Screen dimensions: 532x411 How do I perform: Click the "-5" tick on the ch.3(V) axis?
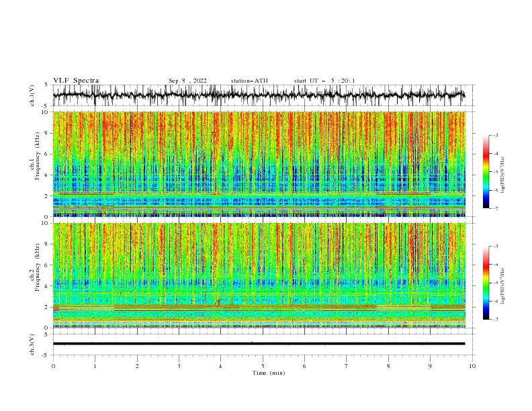45,355
